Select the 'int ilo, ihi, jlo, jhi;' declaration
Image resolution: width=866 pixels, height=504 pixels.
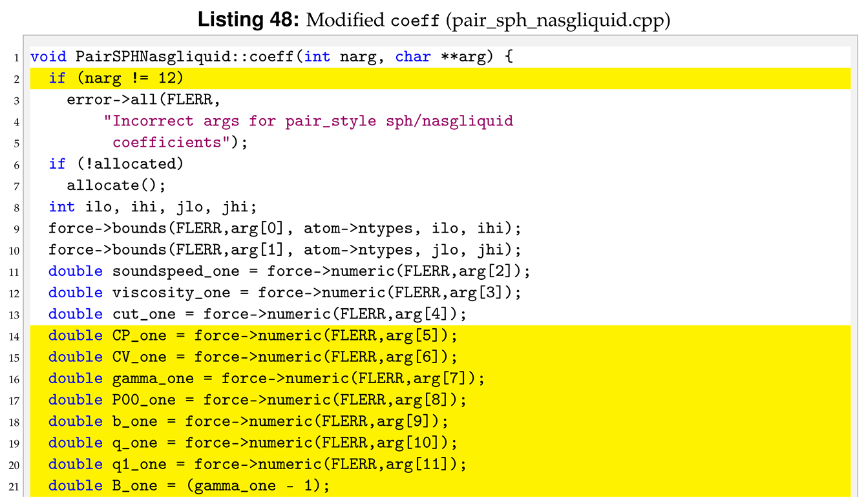pyautogui.click(x=153, y=207)
